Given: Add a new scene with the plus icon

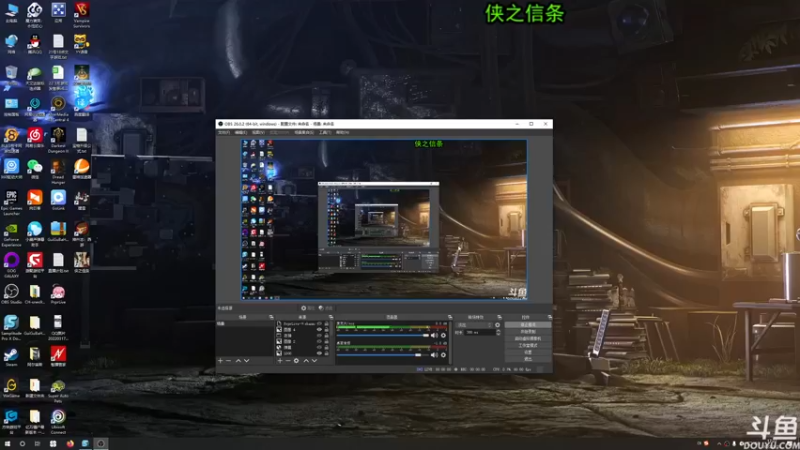Looking at the screenshot, I should (220, 361).
